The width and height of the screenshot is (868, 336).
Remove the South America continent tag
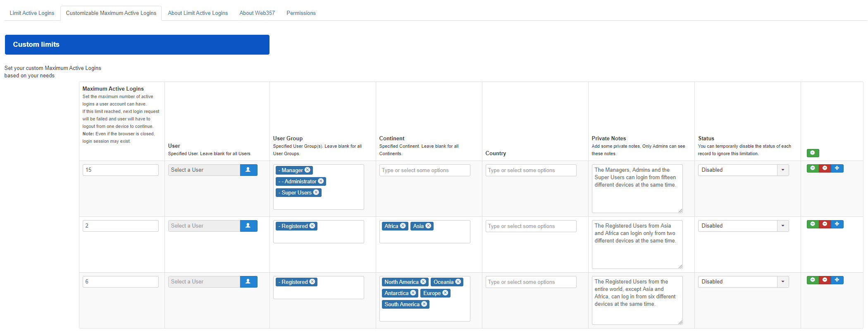(424, 304)
